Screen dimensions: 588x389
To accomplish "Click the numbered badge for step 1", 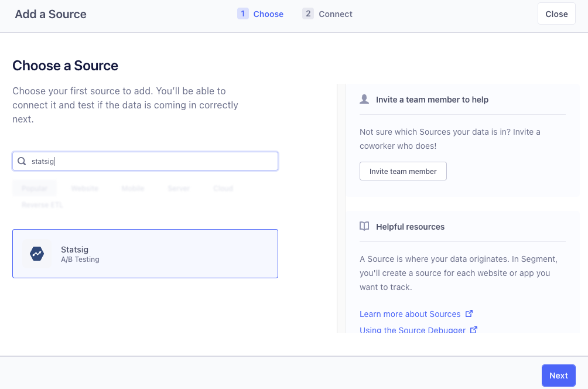I will pos(242,13).
